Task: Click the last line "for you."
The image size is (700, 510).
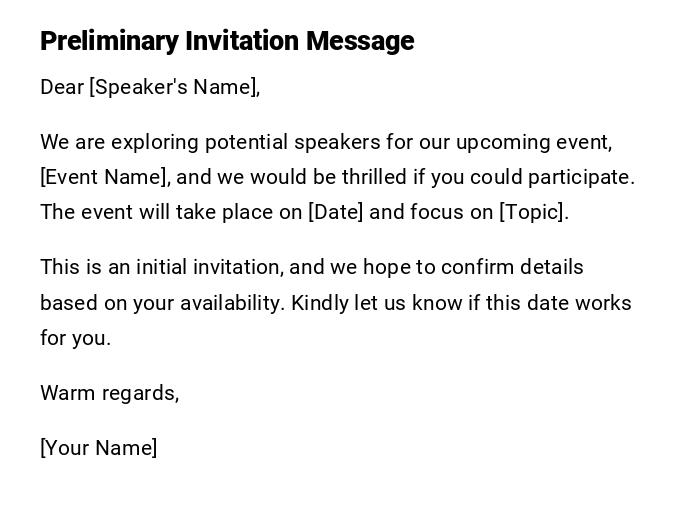Action: tap(75, 338)
